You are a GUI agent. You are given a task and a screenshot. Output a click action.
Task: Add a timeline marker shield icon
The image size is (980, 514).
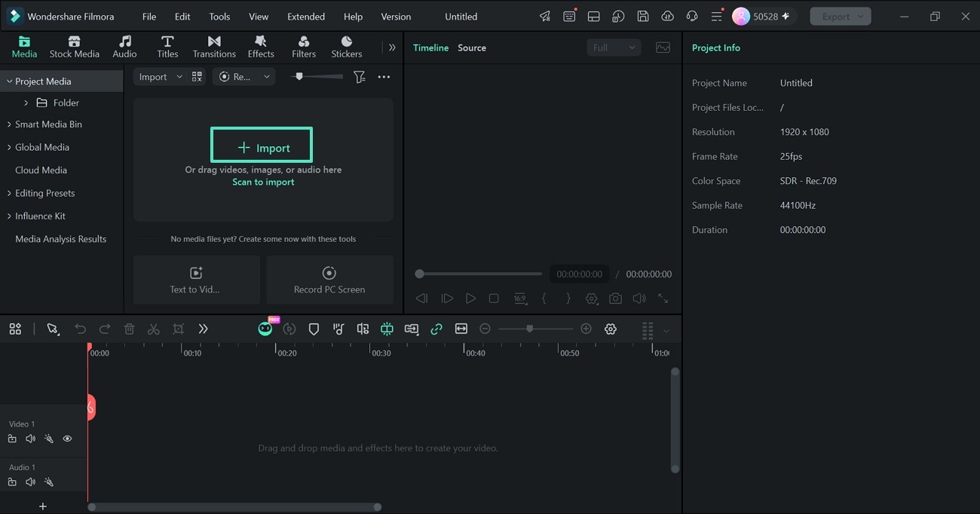(x=314, y=329)
